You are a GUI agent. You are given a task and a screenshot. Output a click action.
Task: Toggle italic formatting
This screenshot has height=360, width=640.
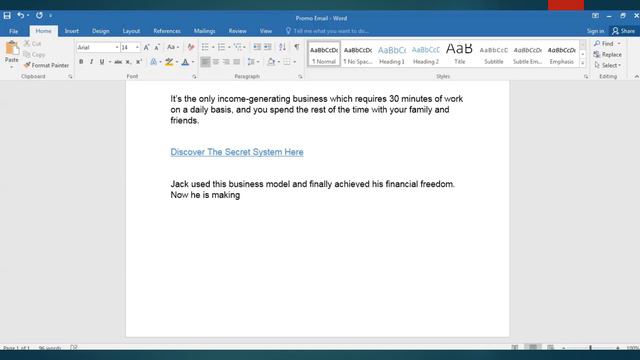91,62
